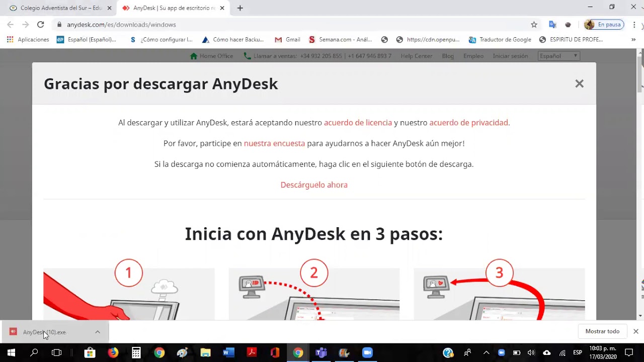The width and height of the screenshot is (644, 362).
Task: Follow the nuestra encuesta link
Action: 274,143
